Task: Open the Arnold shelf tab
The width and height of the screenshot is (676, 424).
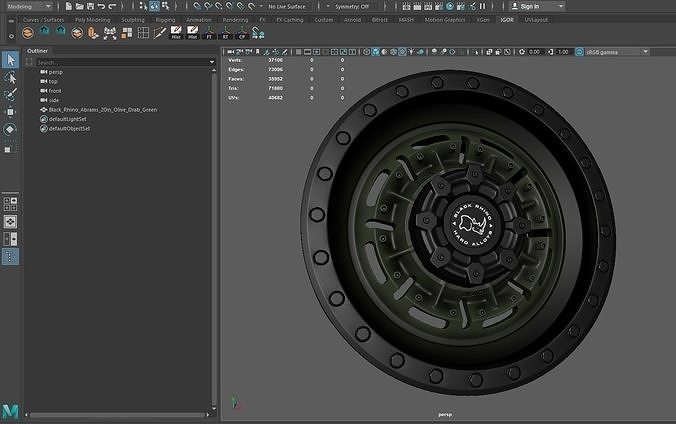Action: [x=352, y=20]
